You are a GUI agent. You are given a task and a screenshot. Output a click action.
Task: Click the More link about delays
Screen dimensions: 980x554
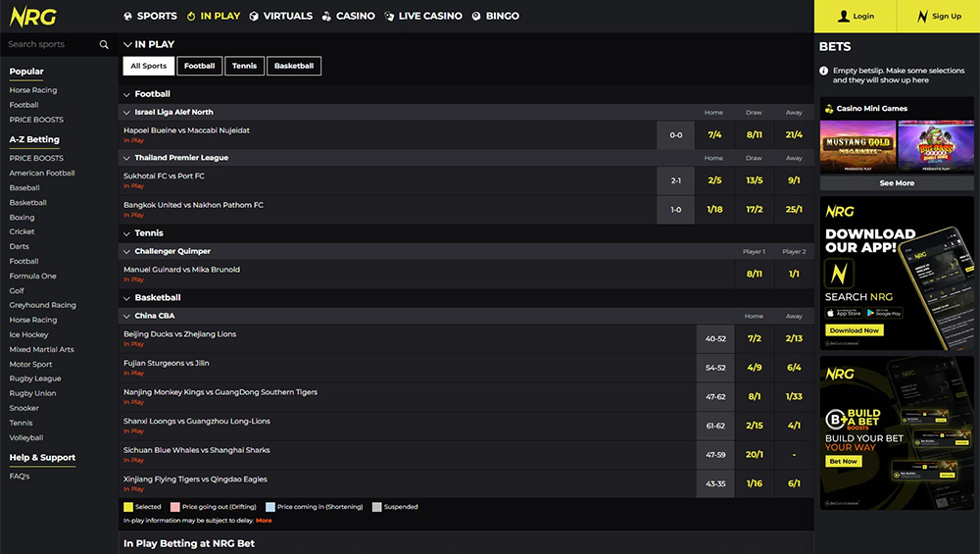click(264, 521)
